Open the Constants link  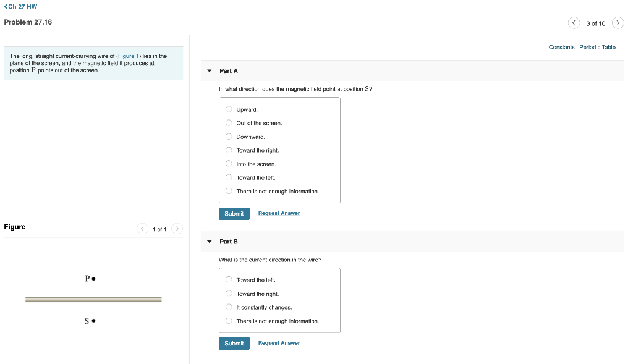click(x=561, y=47)
